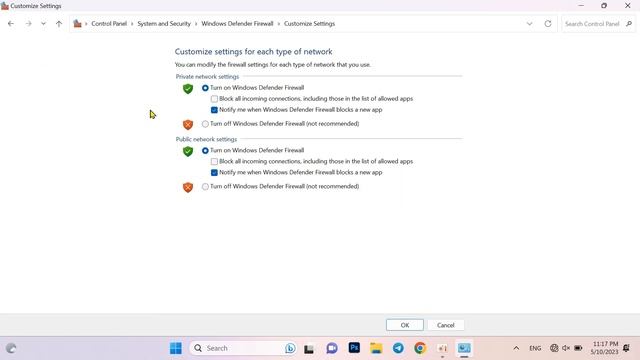Uncheck public Notify me when firewall blocks

click(x=214, y=173)
